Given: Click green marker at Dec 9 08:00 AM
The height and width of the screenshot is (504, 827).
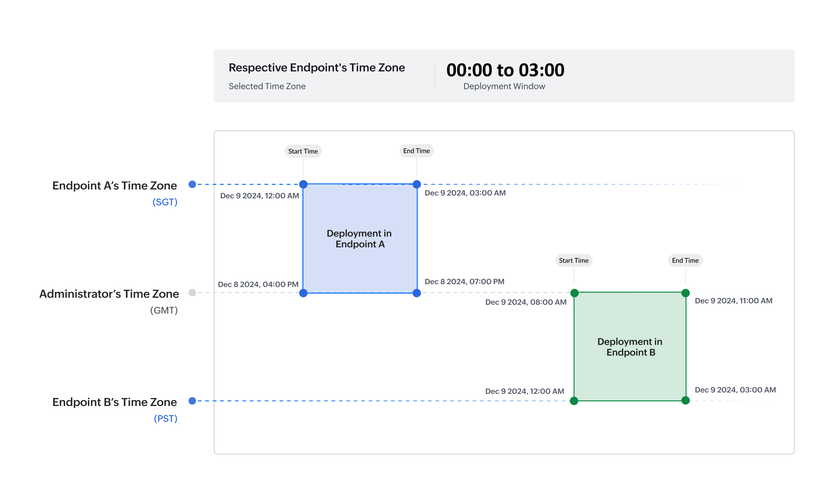Looking at the screenshot, I should click(574, 293).
